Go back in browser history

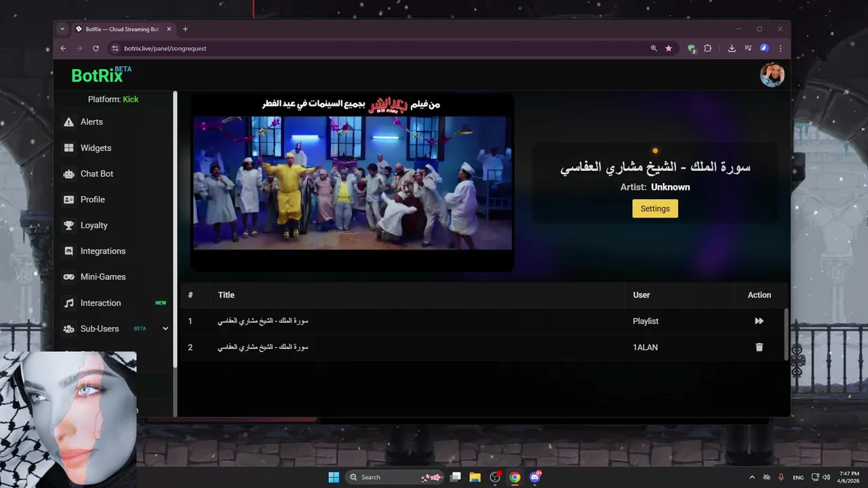point(63,48)
